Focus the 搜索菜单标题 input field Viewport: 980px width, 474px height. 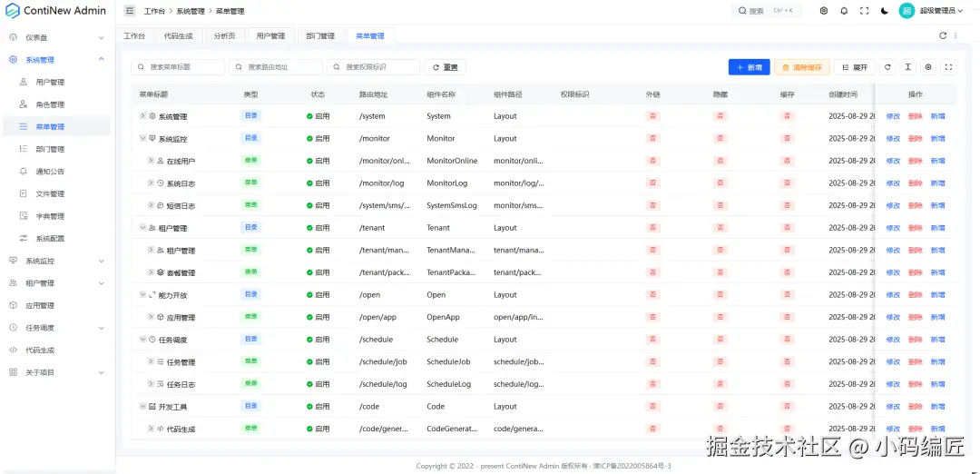pos(178,67)
